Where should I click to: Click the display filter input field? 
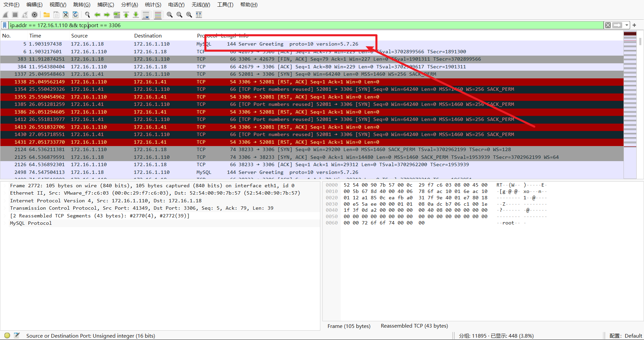[306, 25]
